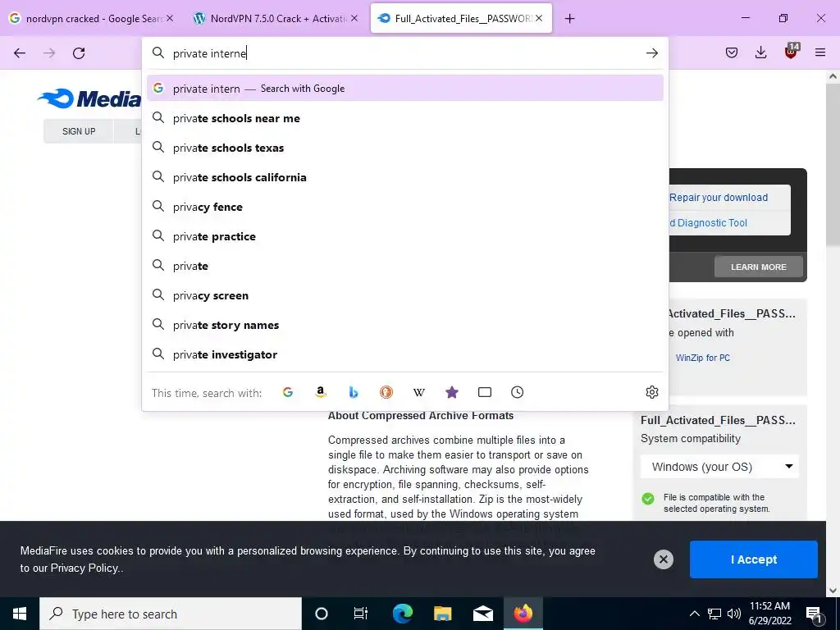Viewport: 840px width, 630px height.
Task: Search bookmarks using the star icon
Action: coord(452,392)
